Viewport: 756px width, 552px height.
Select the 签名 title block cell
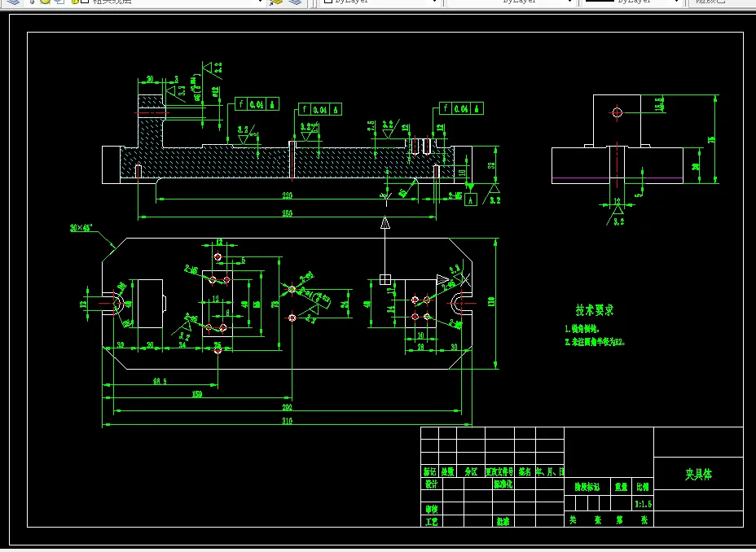pos(525,472)
